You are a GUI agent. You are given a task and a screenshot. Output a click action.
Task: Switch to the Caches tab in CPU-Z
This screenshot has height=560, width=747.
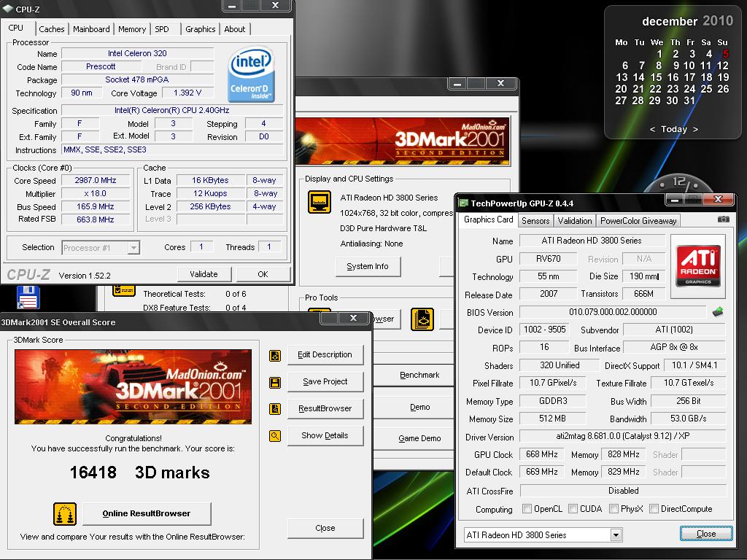coord(52,29)
